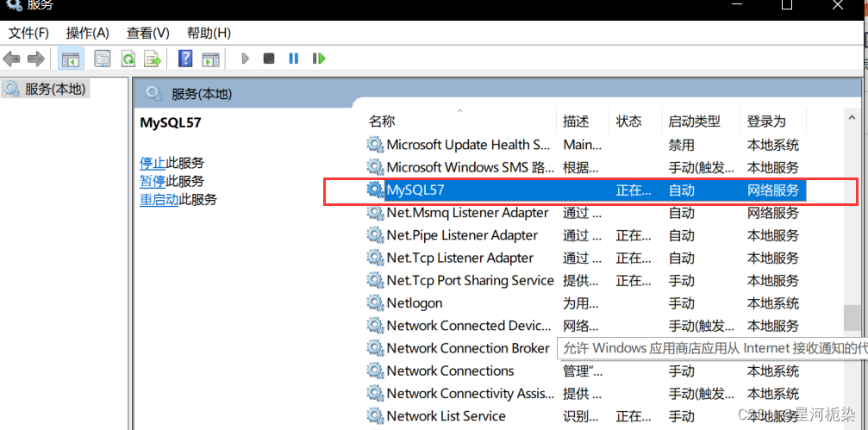Open the 帮助(H) menu
This screenshot has width=868, height=430.
[x=209, y=34]
